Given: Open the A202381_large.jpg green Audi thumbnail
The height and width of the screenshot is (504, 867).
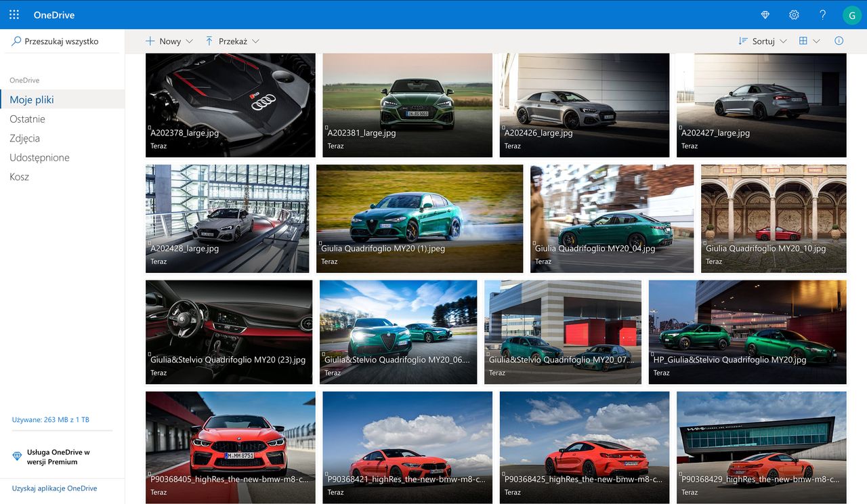Looking at the screenshot, I should click(x=407, y=105).
